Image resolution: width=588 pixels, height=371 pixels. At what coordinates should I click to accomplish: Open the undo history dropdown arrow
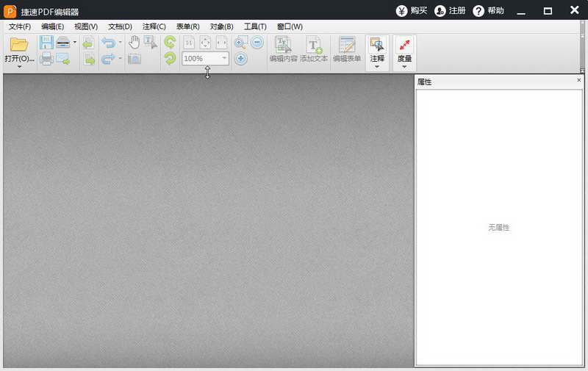click(121, 42)
